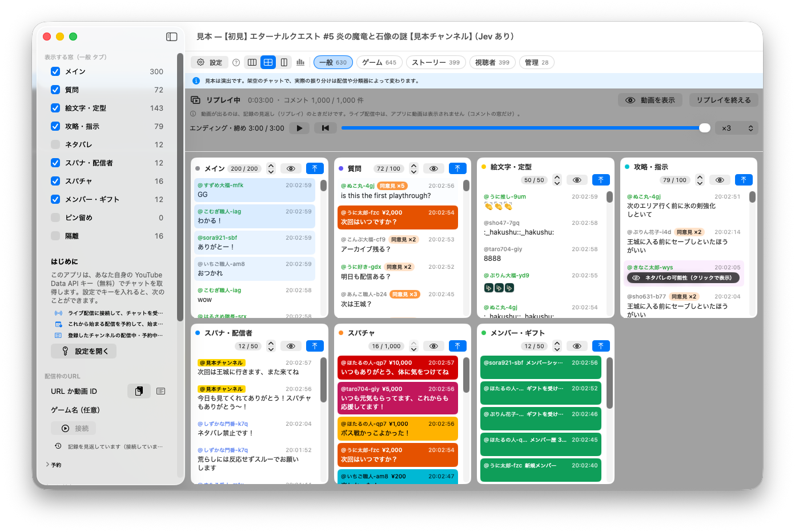Open the bar chart statistics icon

(300, 62)
